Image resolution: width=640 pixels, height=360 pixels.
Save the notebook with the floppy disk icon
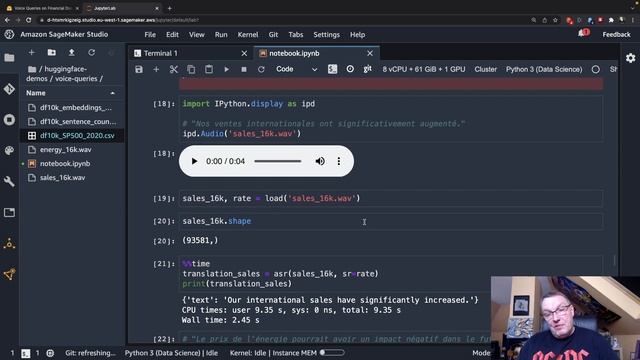[139, 69]
